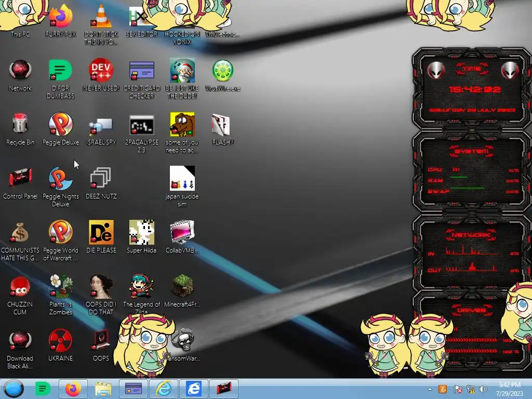Open the Network desktop icon
Screen dimensions: 532x399
[20, 75]
